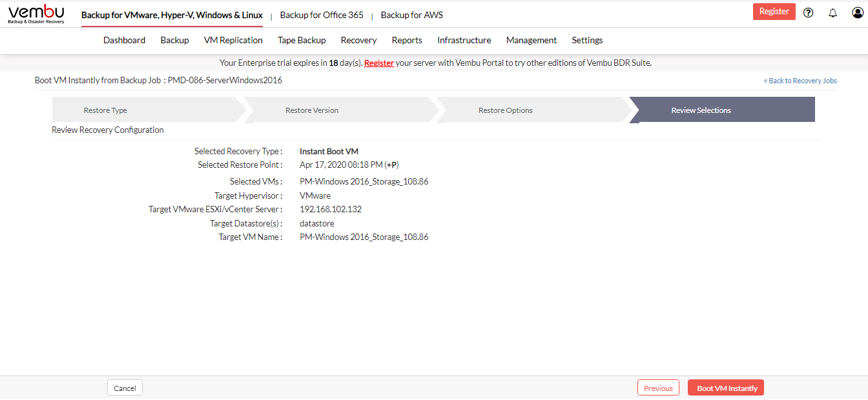
Task: Open the Backup menu
Action: point(174,40)
